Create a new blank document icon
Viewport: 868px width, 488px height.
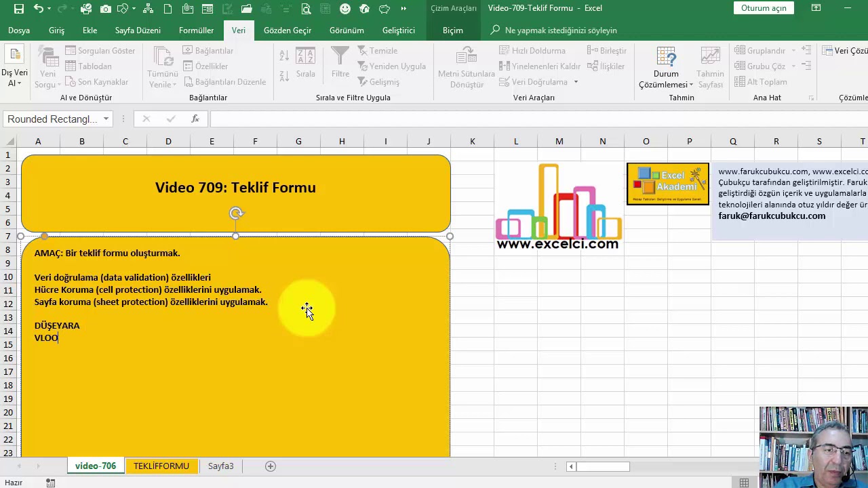[x=167, y=9]
